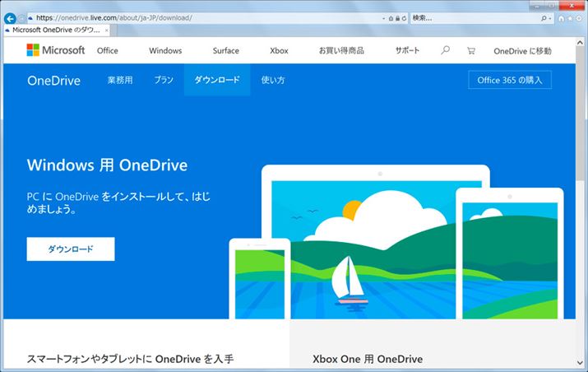Click the OneDrive brand title
Screen dimensions: 588x372
pyautogui.click(x=54, y=81)
